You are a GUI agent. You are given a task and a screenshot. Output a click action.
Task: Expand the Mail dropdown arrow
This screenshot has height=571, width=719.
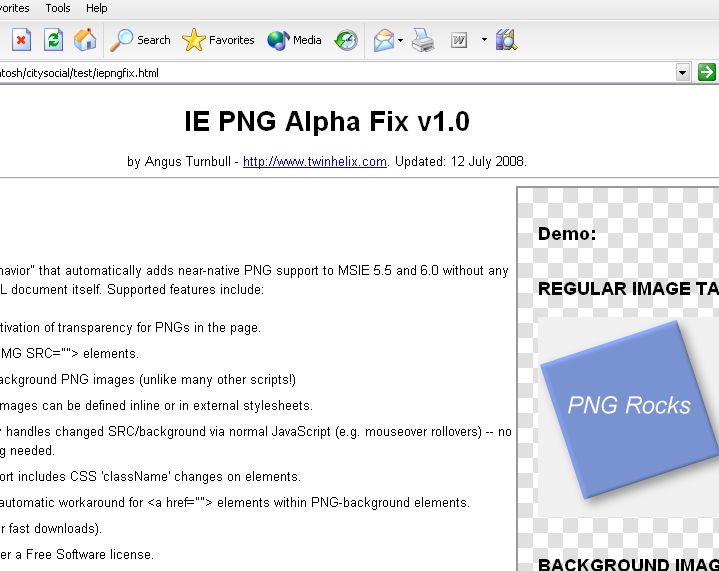400,40
